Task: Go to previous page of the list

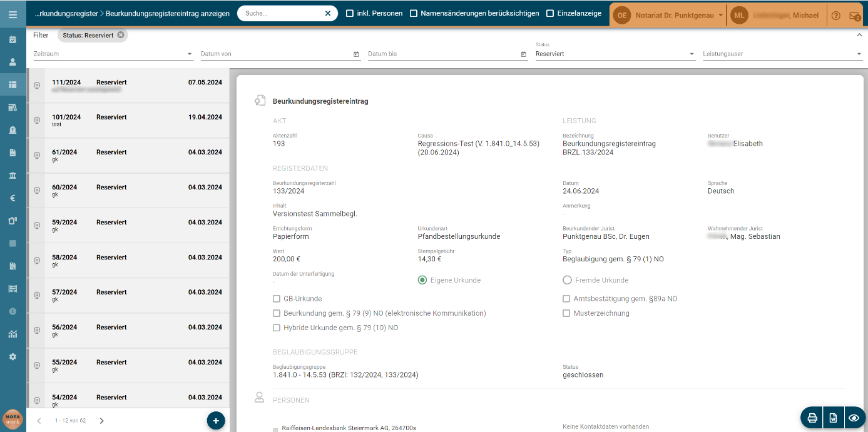Action: point(39,421)
